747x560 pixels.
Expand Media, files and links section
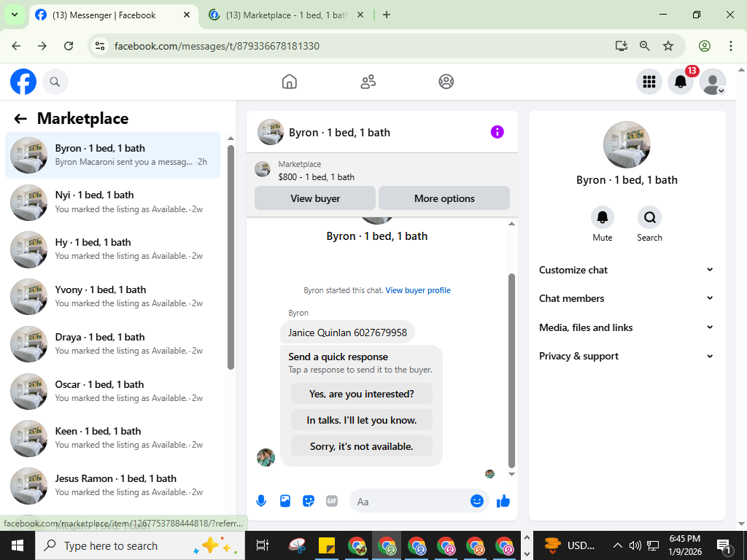tap(627, 327)
